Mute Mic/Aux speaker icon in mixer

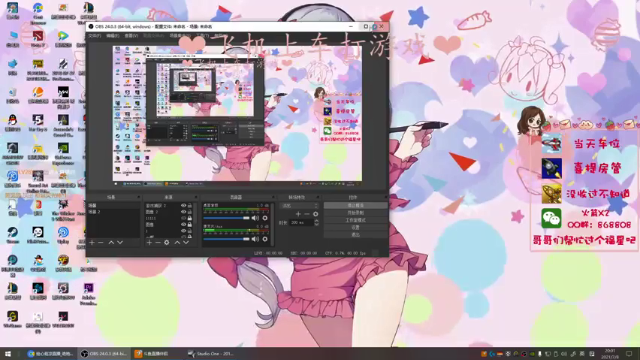pyautogui.click(x=256, y=239)
